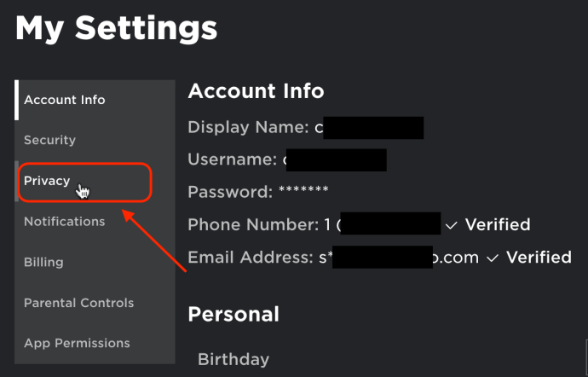This screenshot has width=588, height=377.
Task: Click the Username field
Action: pyautogui.click(x=287, y=160)
